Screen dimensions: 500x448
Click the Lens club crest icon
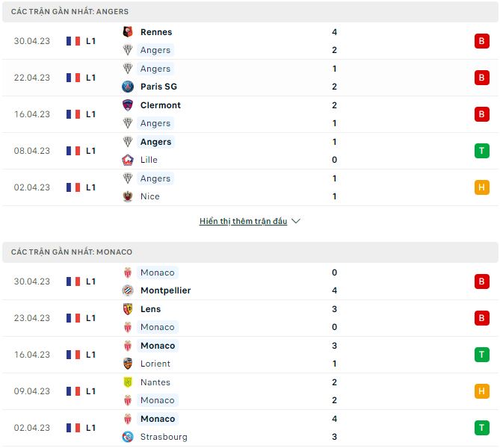127,309
